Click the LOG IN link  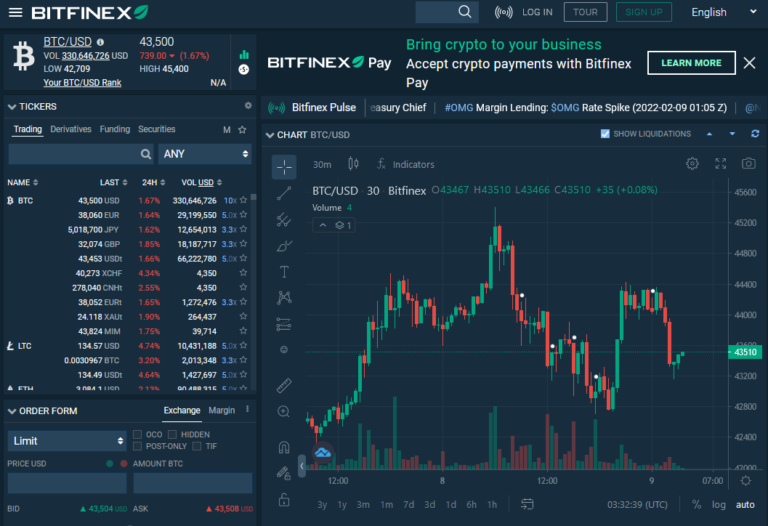pos(537,12)
